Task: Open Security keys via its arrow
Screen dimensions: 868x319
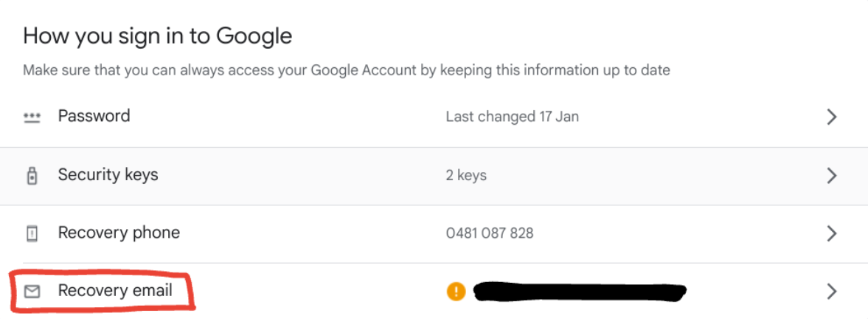Action: [832, 176]
